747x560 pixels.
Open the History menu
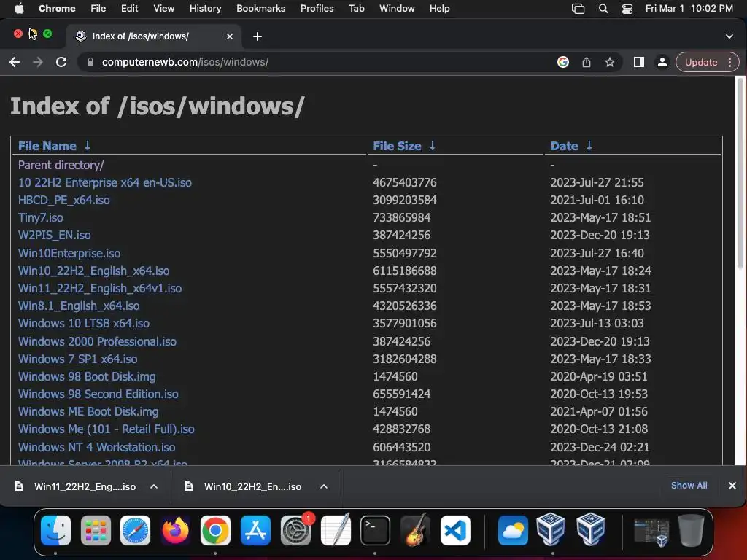pyautogui.click(x=205, y=8)
